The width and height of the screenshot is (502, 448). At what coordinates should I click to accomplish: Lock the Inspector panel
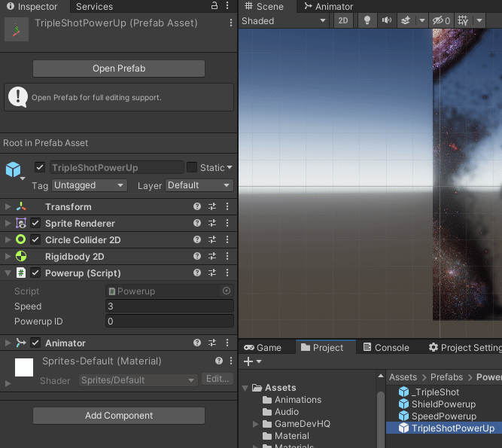(214, 5)
